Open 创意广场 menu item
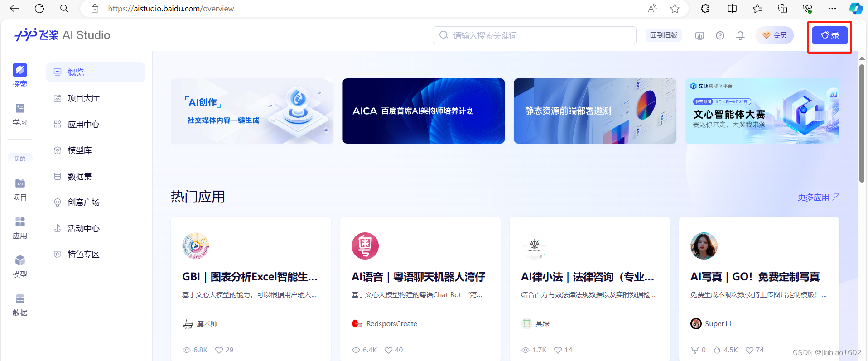 pos(96,202)
